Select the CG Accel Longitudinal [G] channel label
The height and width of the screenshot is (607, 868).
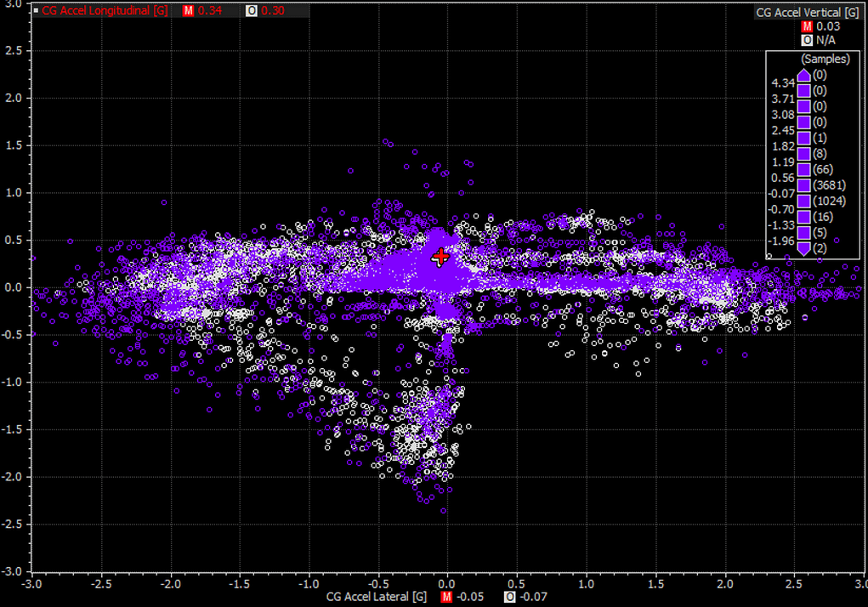(105, 10)
